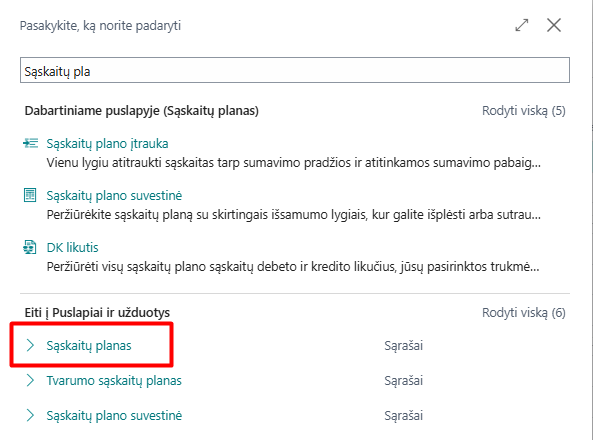
Task: Click the Vienu lygiu atitraukti sąskaitas description
Action: coord(293,163)
